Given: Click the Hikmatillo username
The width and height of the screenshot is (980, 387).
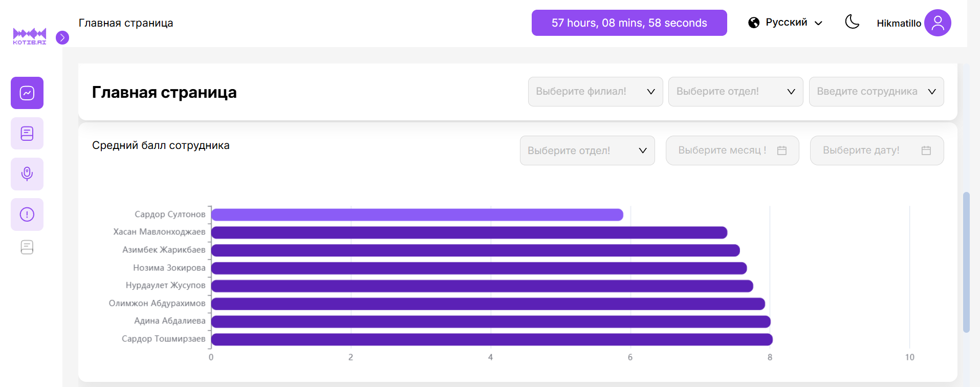Looking at the screenshot, I should tap(899, 24).
